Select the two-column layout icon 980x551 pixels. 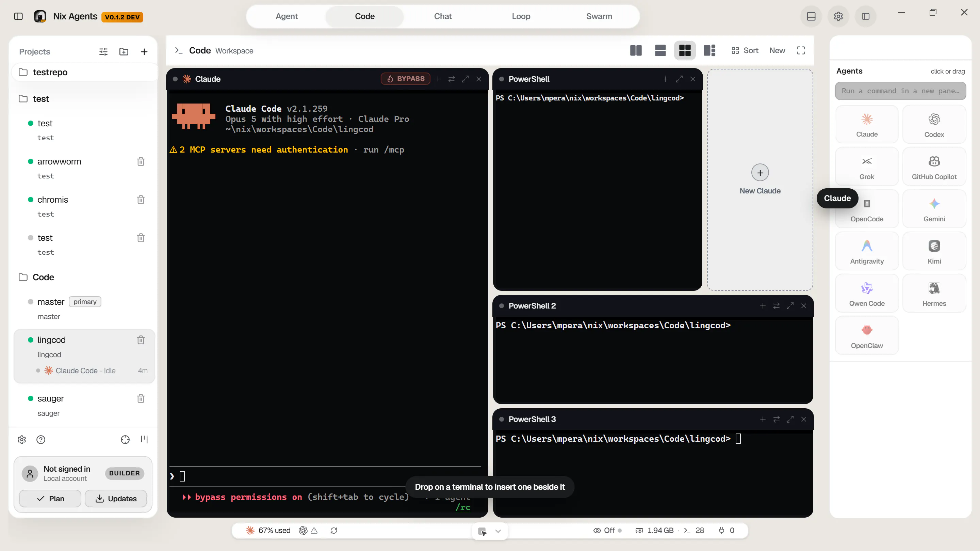pyautogui.click(x=636, y=51)
